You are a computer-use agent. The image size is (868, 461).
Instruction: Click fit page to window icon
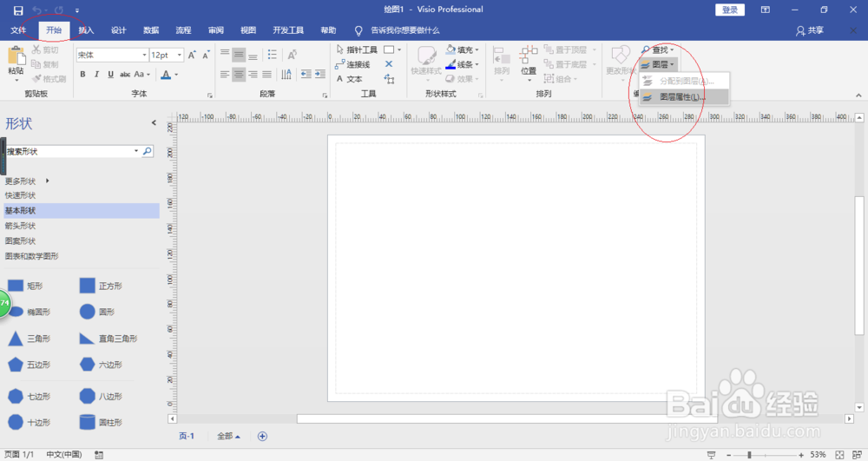tap(839, 455)
